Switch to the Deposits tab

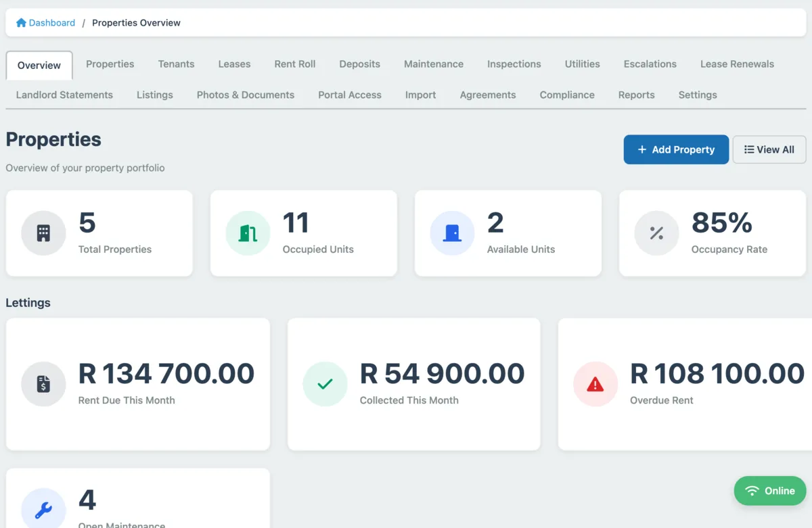360,64
